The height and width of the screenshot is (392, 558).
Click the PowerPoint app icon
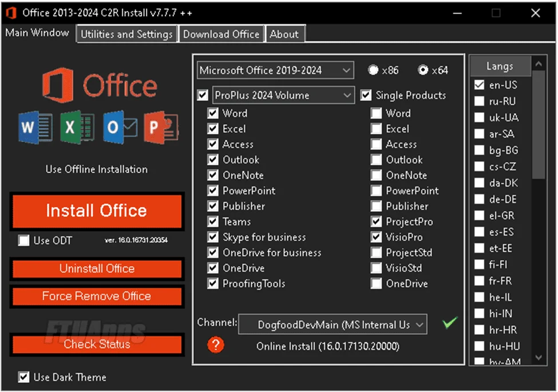(x=161, y=127)
